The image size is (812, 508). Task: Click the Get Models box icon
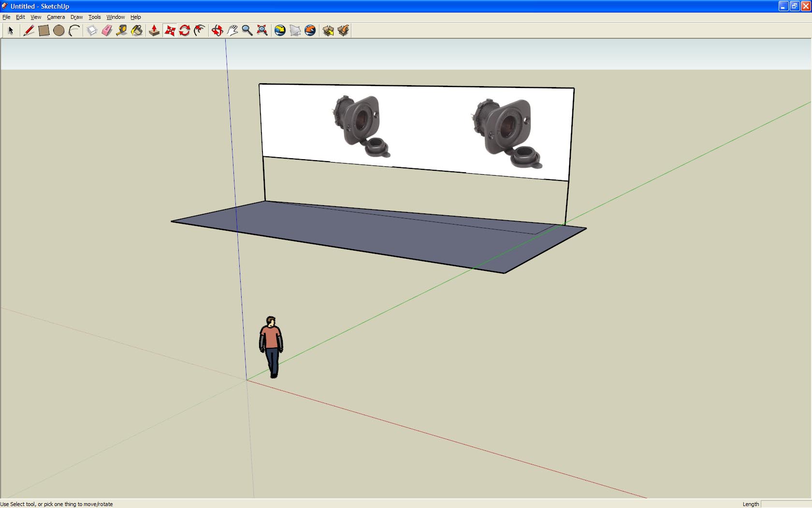[328, 30]
